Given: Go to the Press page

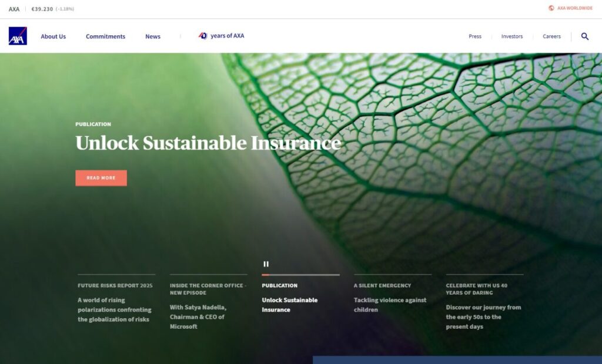Looking at the screenshot, I should click(x=475, y=36).
